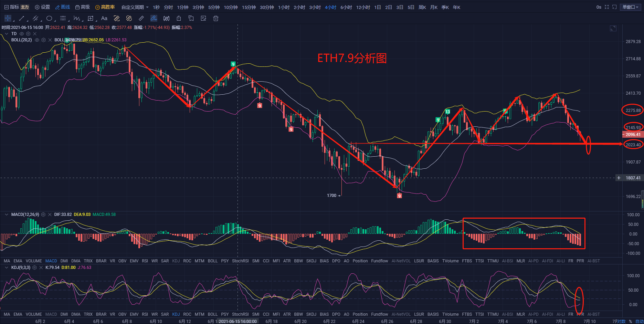This screenshot has width=644, height=324.
Task: Open the 设置 settings menu
Action: click(x=43, y=7)
